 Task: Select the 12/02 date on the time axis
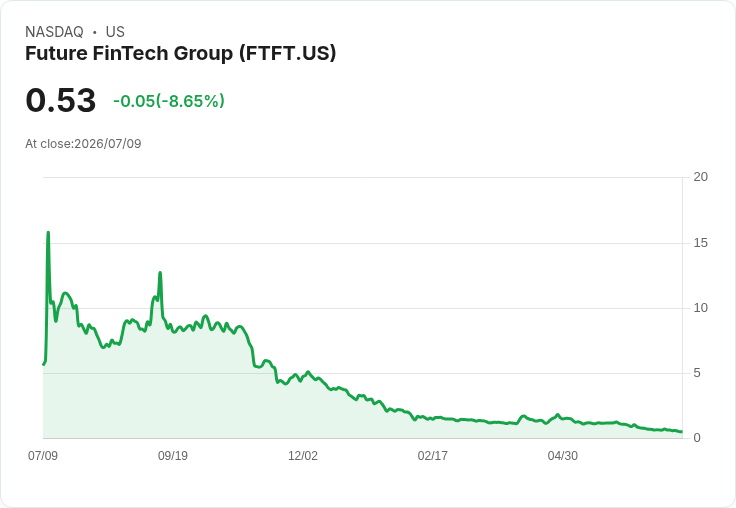[x=303, y=456]
